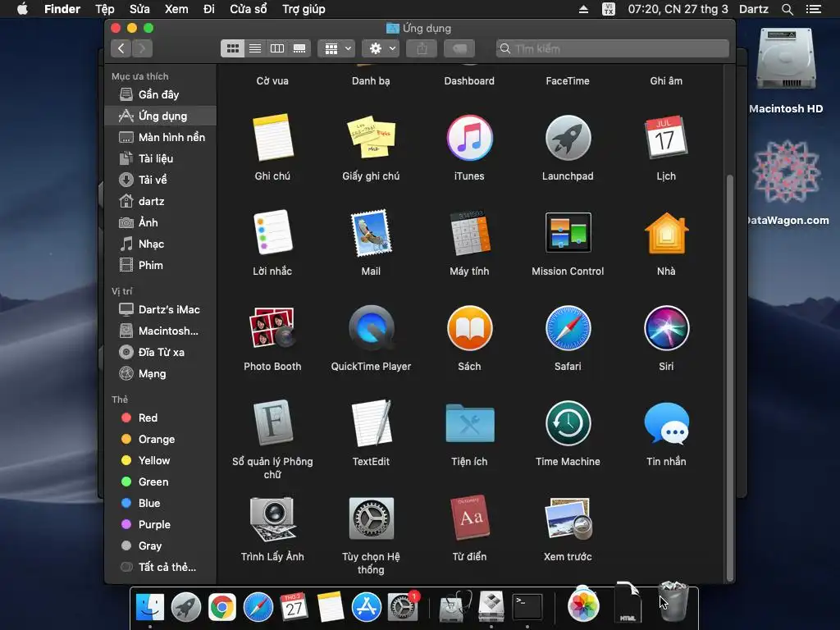Filter by Purple tag
The height and width of the screenshot is (630, 840).
tap(160, 524)
